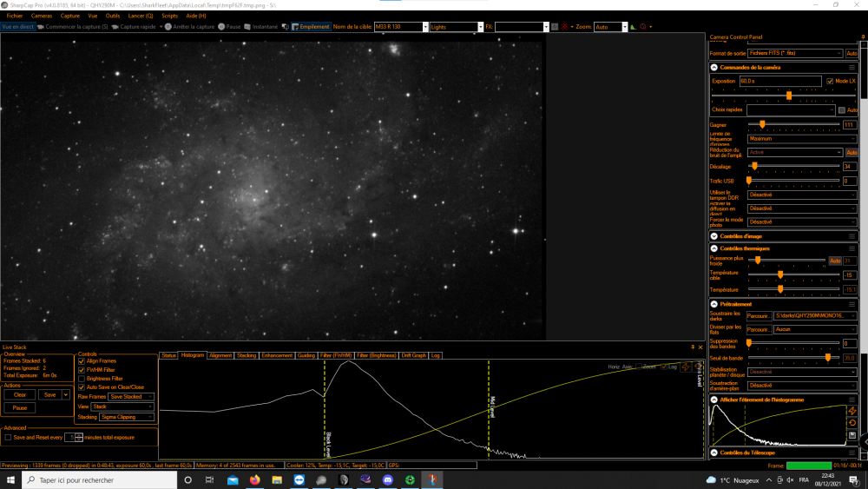868x489 pixels.
Task: Click the Empilement live stack toolbar button
Action: coord(311,27)
